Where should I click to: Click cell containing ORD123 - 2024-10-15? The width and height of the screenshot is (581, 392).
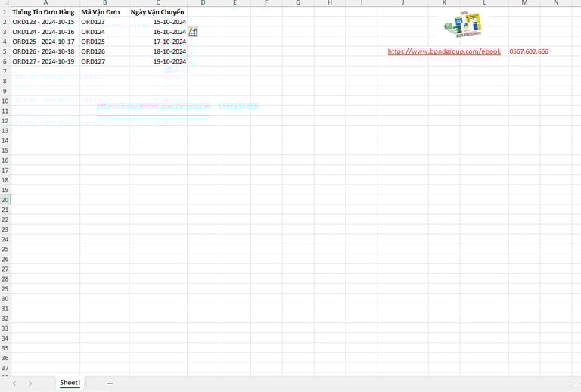[45, 22]
